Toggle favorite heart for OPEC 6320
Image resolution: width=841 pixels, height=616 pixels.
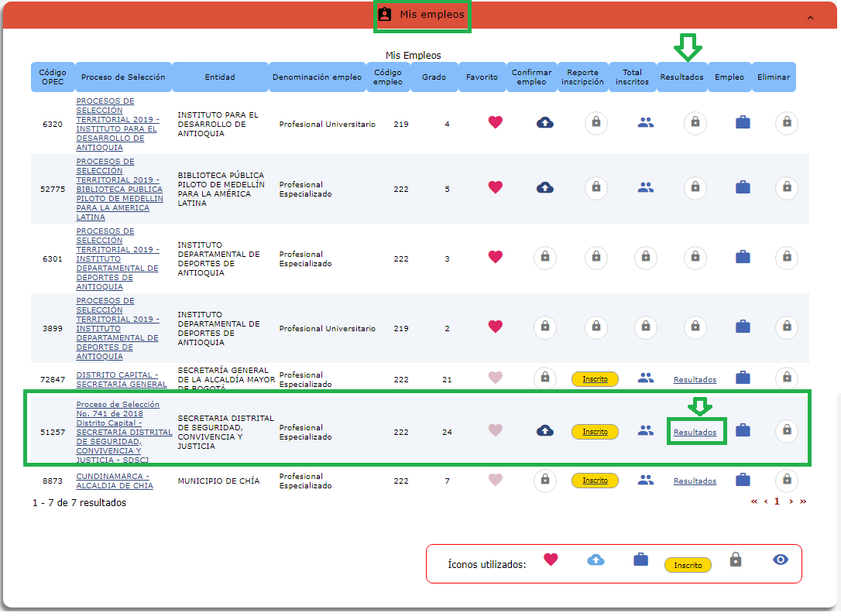(x=496, y=122)
